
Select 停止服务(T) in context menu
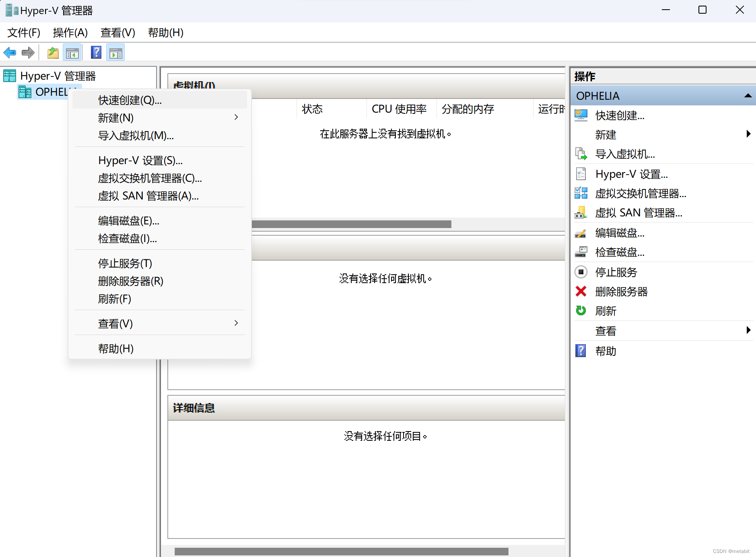(160, 263)
